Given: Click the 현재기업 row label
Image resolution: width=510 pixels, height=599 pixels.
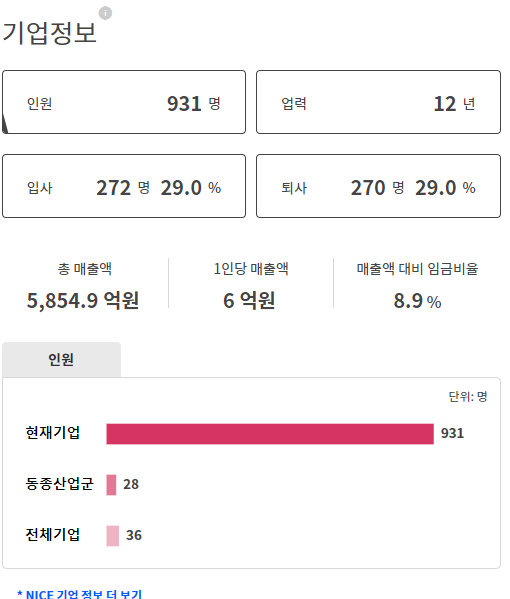Looking at the screenshot, I should pos(53,433).
